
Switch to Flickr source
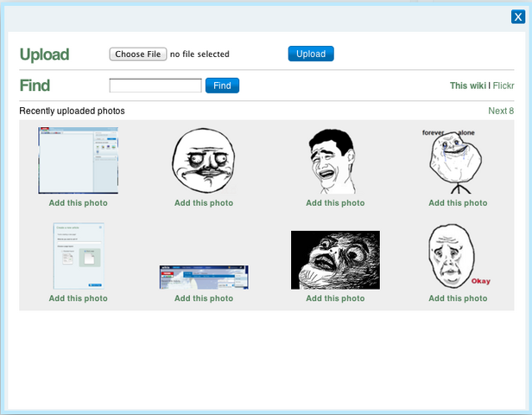pos(503,86)
